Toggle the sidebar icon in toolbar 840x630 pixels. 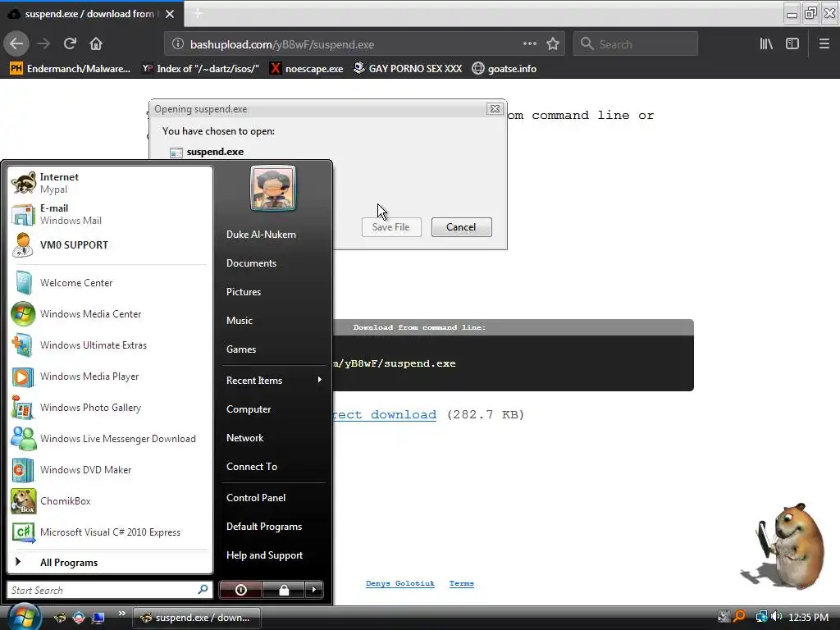click(792, 44)
